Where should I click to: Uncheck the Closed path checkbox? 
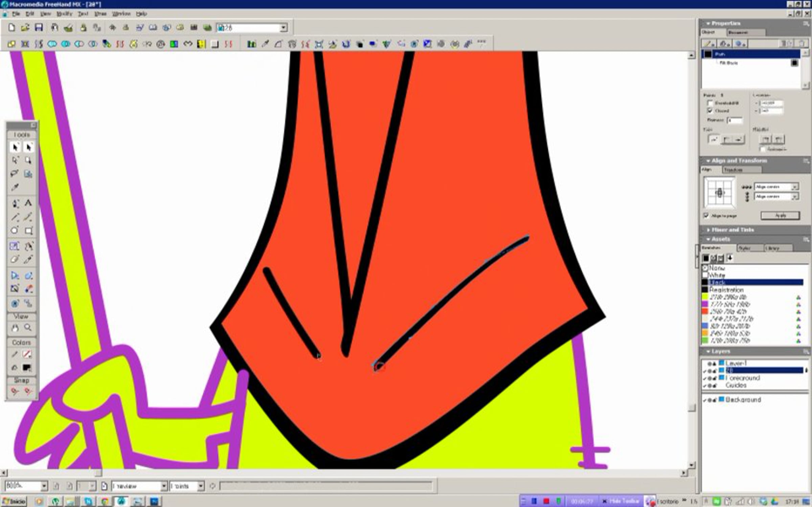click(710, 111)
